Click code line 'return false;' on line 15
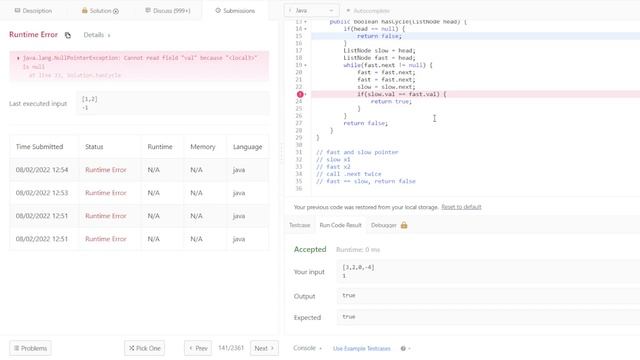 click(x=379, y=36)
